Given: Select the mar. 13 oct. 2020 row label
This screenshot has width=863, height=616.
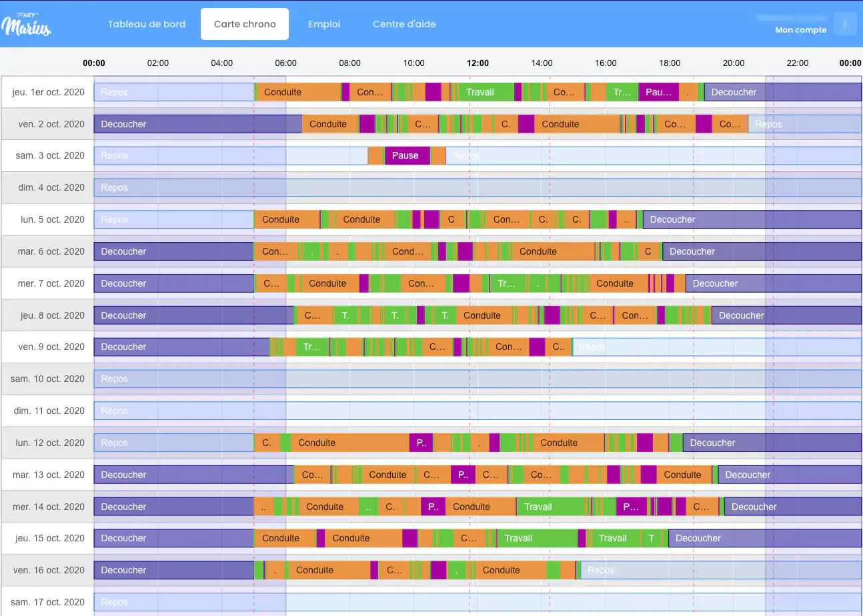Looking at the screenshot, I should [49, 475].
